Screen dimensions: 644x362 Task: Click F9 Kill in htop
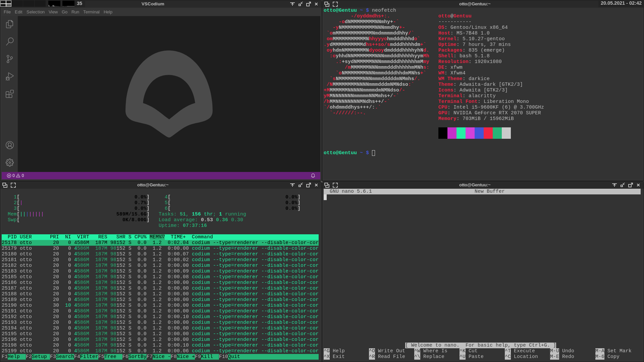click(207, 357)
